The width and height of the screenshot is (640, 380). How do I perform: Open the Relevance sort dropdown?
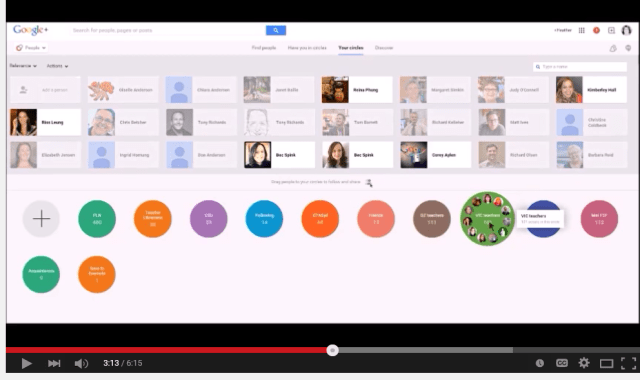[x=23, y=66]
